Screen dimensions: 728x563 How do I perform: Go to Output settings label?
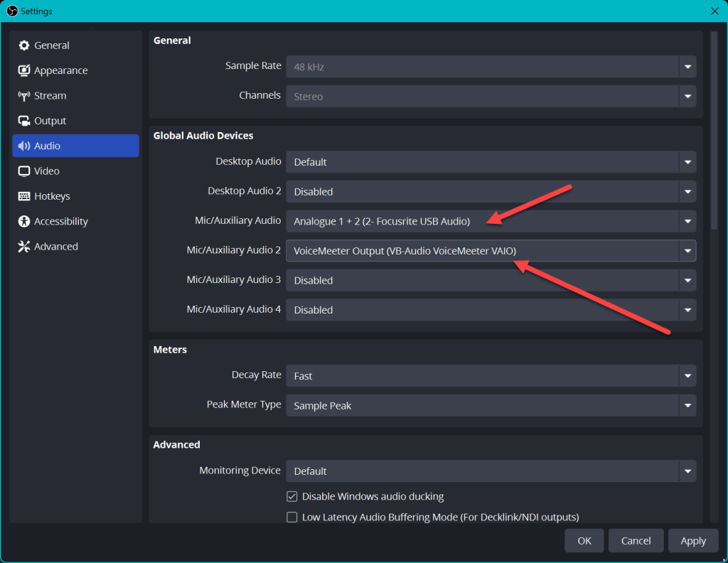point(50,121)
